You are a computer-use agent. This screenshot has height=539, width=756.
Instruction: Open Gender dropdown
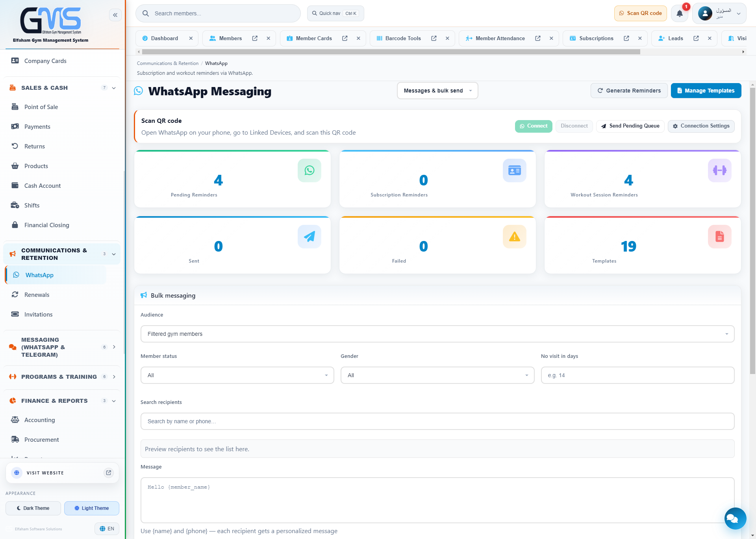point(437,375)
